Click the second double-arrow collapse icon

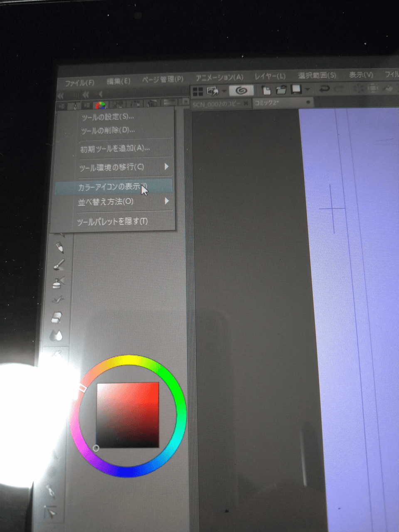[x=86, y=94]
